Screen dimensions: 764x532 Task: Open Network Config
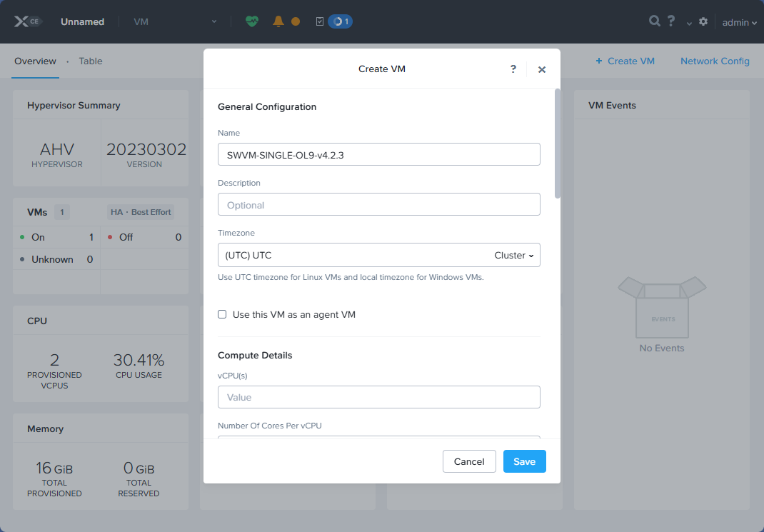[x=715, y=61]
